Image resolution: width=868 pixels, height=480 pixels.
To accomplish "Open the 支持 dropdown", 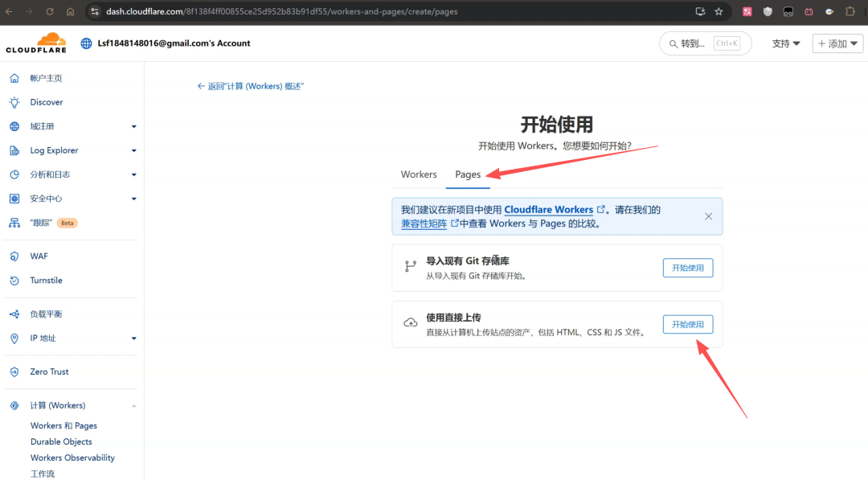I will pos(785,43).
